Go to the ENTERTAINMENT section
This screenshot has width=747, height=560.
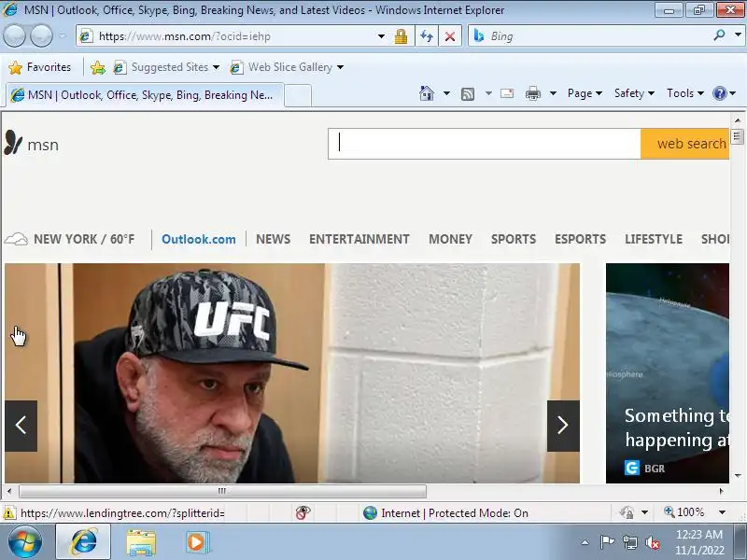(x=359, y=239)
